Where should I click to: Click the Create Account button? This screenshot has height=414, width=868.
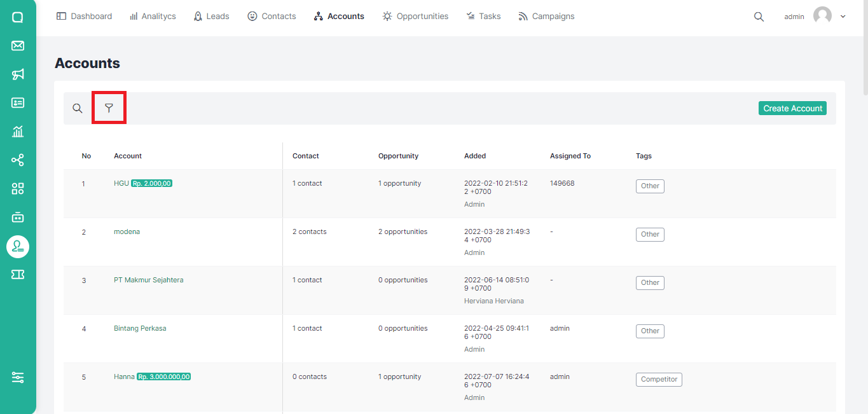(792, 108)
